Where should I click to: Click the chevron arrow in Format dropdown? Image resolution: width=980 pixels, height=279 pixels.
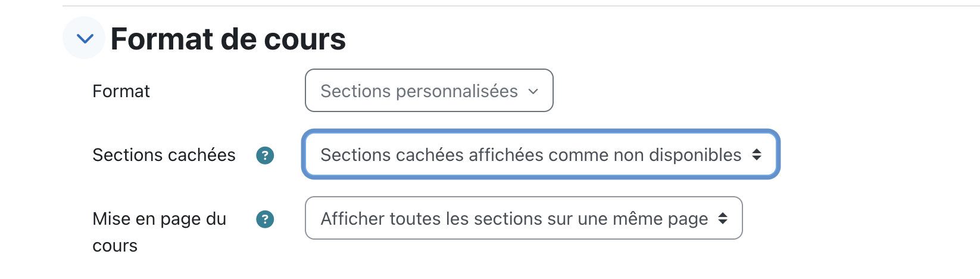click(x=533, y=91)
